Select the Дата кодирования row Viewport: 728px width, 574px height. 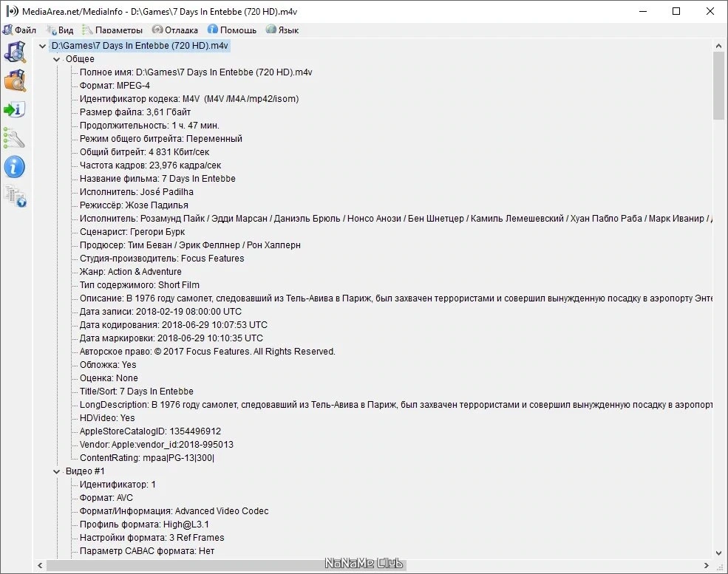pos(174,325)
